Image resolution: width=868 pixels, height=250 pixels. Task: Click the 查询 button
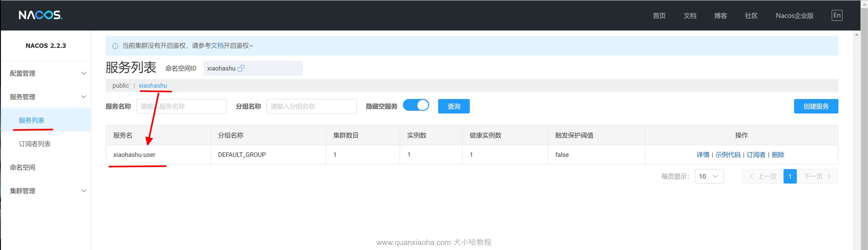tap(454, 106)
